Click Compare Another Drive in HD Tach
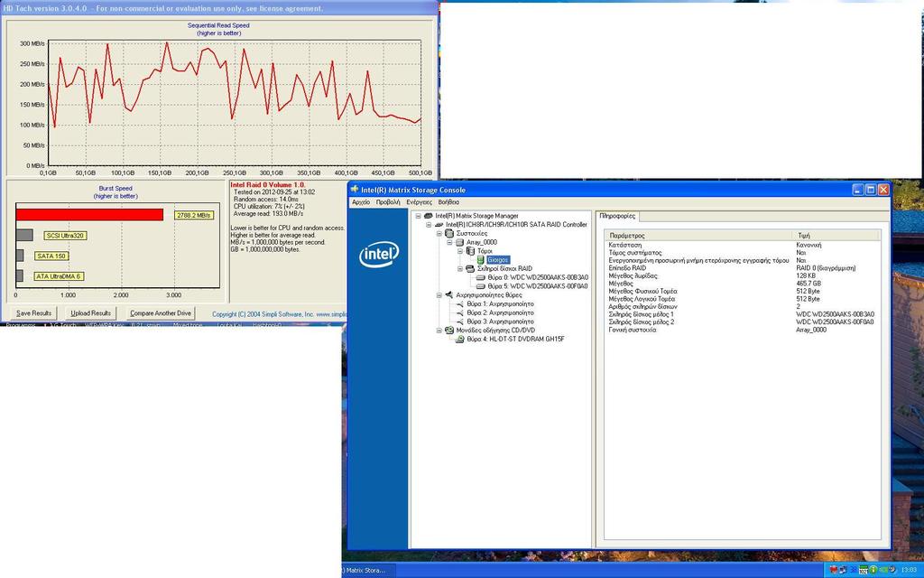 tap(161, 313)
